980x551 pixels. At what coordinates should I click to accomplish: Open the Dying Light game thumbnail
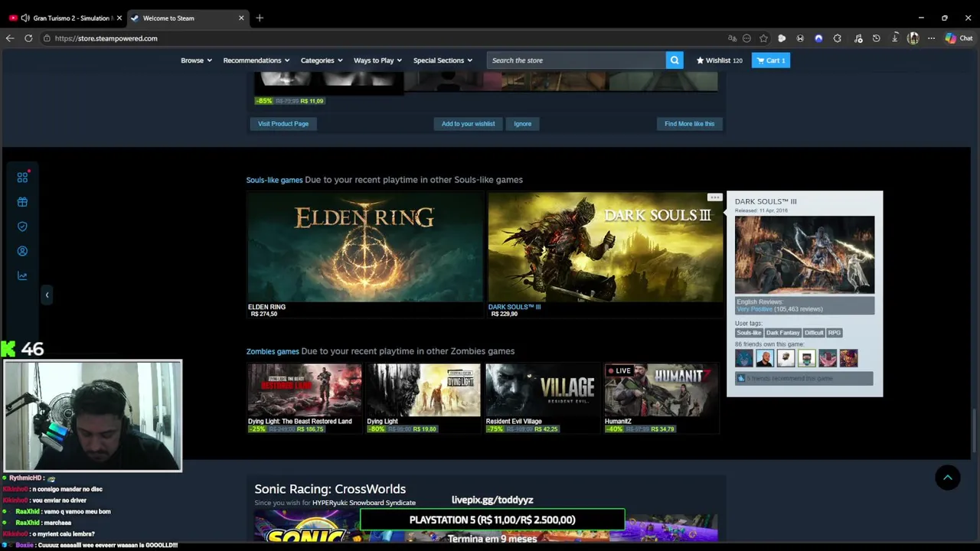(x=423, y=390)
